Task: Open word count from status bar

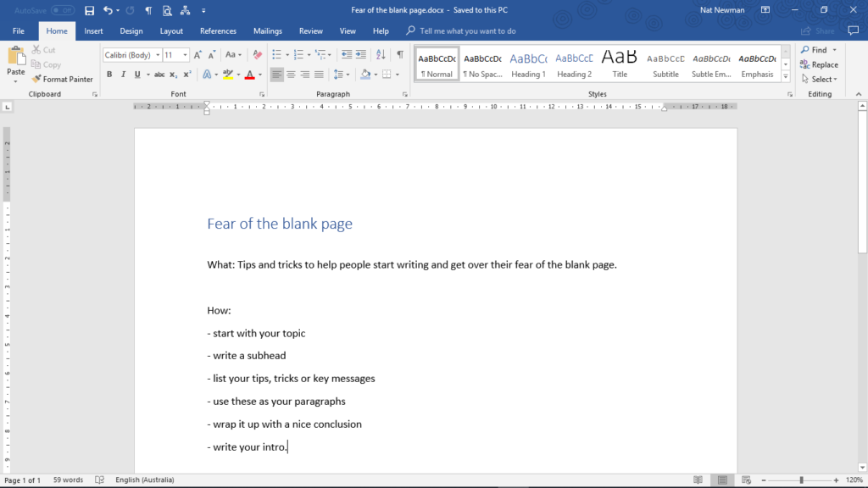Action: click(x=67, y=480)
